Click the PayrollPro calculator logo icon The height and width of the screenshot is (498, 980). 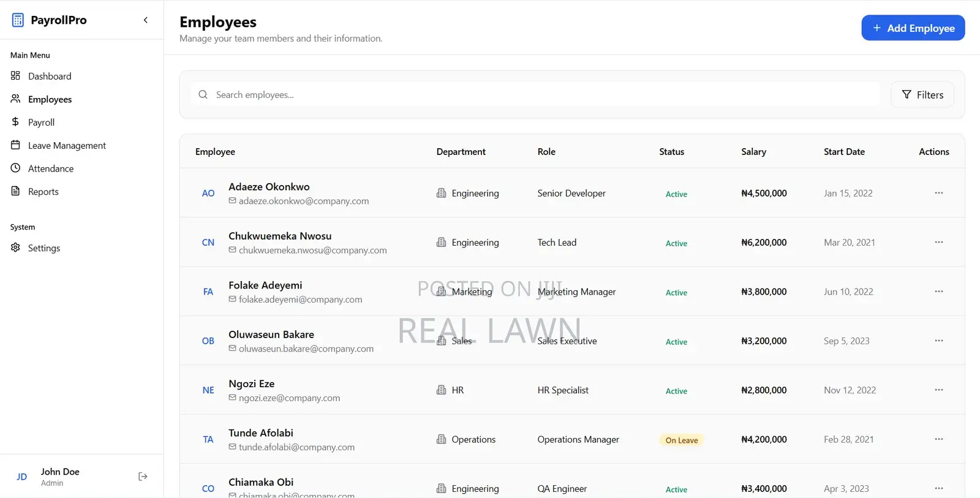[x=18, y=20]
